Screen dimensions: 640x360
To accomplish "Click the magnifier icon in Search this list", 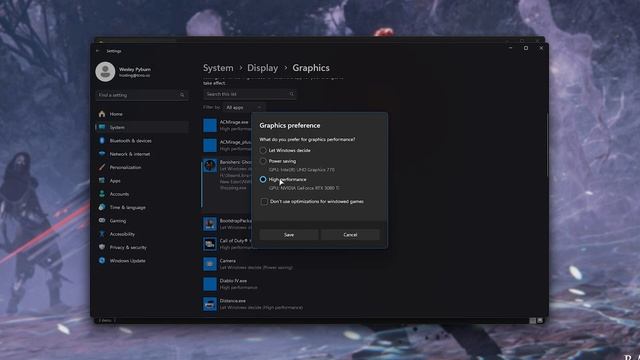I will click(291, 94).
